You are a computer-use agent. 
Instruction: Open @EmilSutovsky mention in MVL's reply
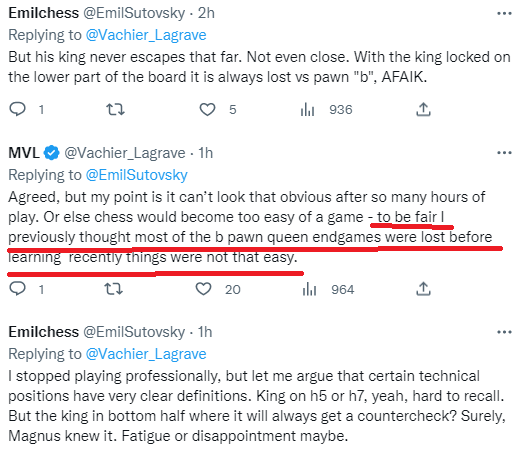137,175
